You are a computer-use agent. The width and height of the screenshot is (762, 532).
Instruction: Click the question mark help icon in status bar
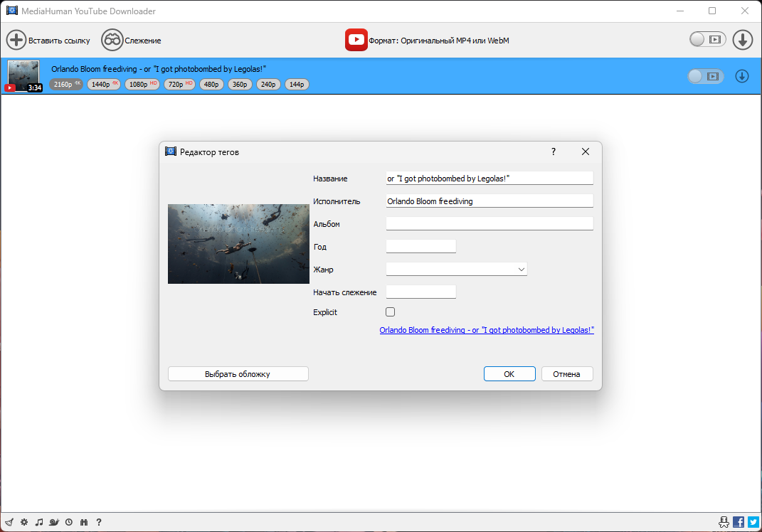coord(99,522)
